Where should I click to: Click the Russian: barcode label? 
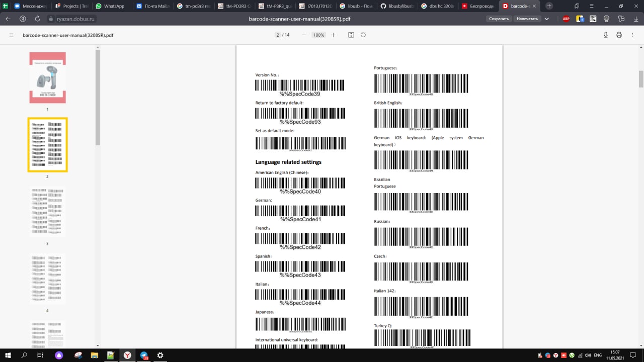tap(382, 221)
